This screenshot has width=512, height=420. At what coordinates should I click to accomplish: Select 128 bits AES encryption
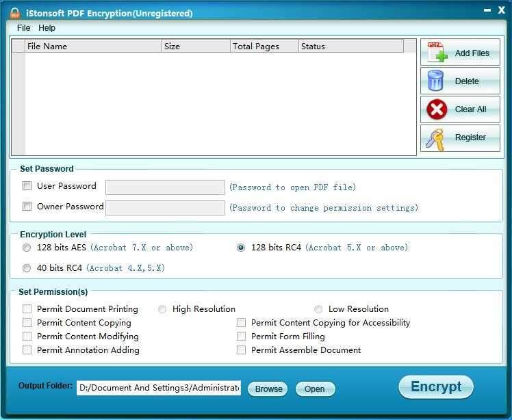coord(27,248)
